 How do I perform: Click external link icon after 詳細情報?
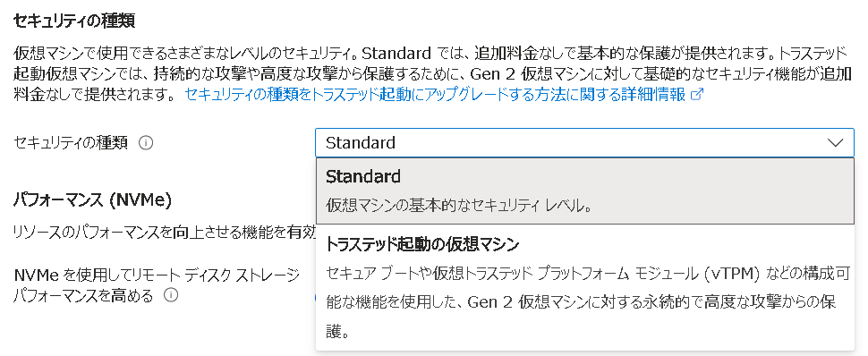pyautogui.click(x=697, y=95)
